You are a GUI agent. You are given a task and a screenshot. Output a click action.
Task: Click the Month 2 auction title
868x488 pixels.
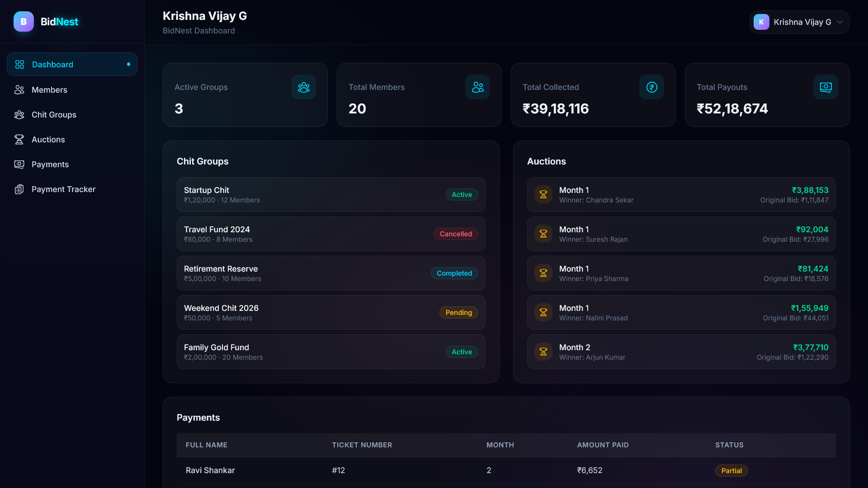575,347
